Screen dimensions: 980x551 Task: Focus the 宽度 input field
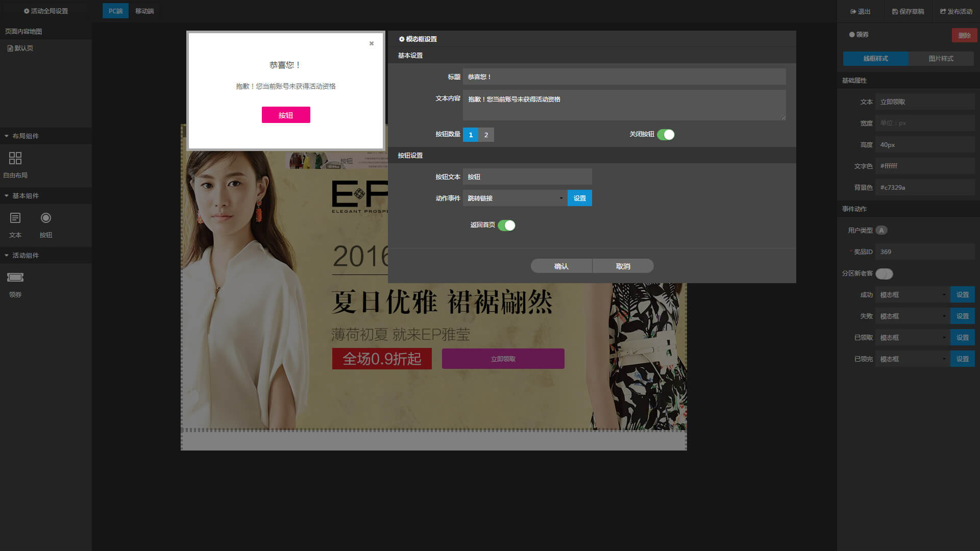tap(925, 123)
